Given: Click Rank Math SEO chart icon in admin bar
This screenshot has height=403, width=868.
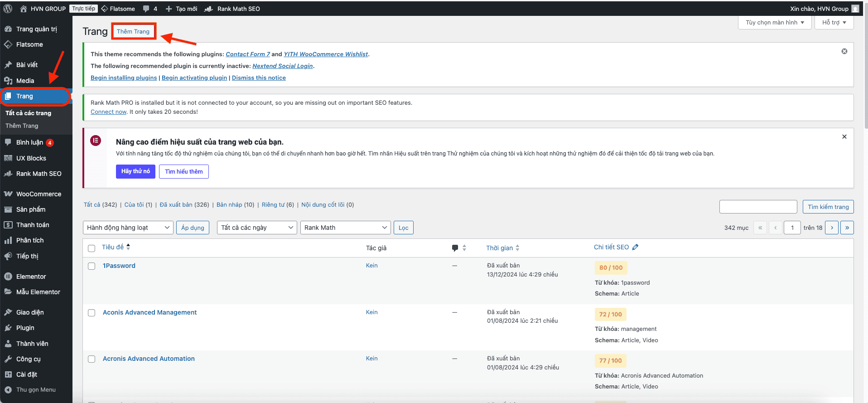Looking at the screenshot, I should [x=208, y=9].
